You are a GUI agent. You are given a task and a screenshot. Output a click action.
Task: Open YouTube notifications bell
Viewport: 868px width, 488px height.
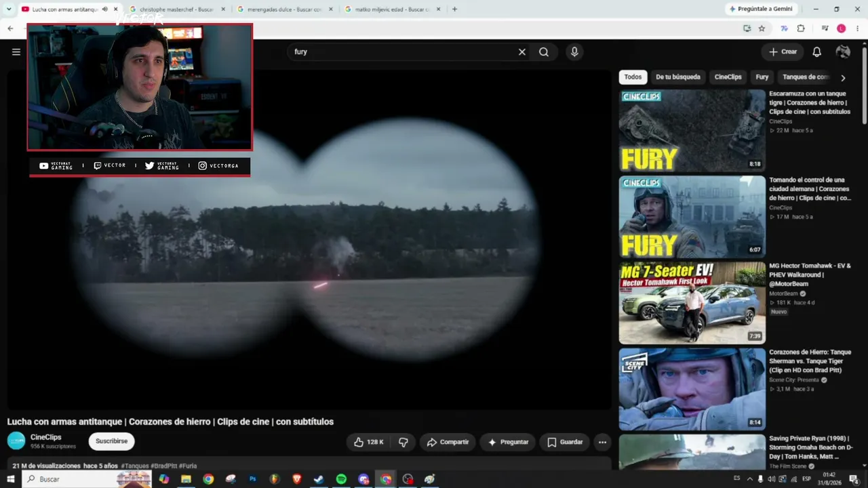(817, 52)
